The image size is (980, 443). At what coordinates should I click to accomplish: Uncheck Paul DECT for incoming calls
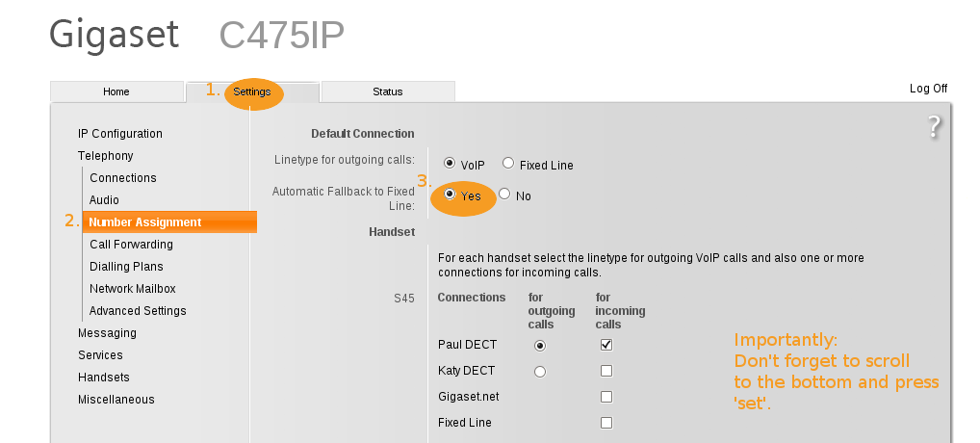coord(606,345)
